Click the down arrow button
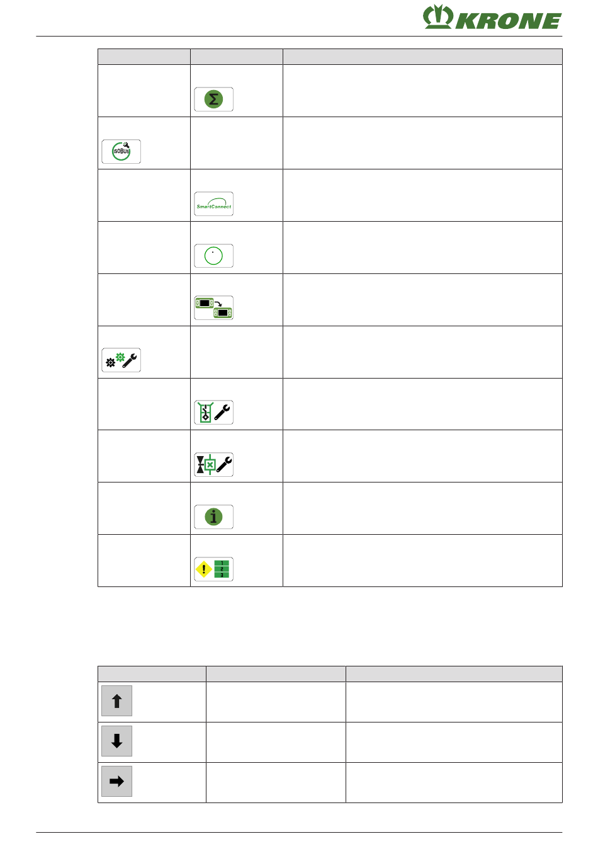Screen dimensions: 598x868 pos(117,741)
